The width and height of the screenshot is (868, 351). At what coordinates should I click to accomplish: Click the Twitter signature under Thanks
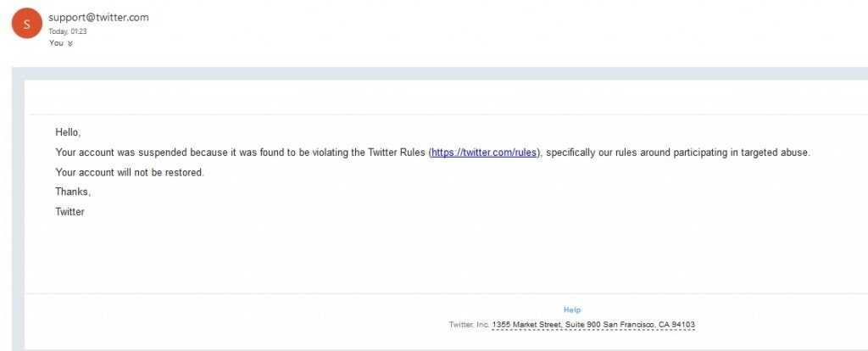point(70,212)
